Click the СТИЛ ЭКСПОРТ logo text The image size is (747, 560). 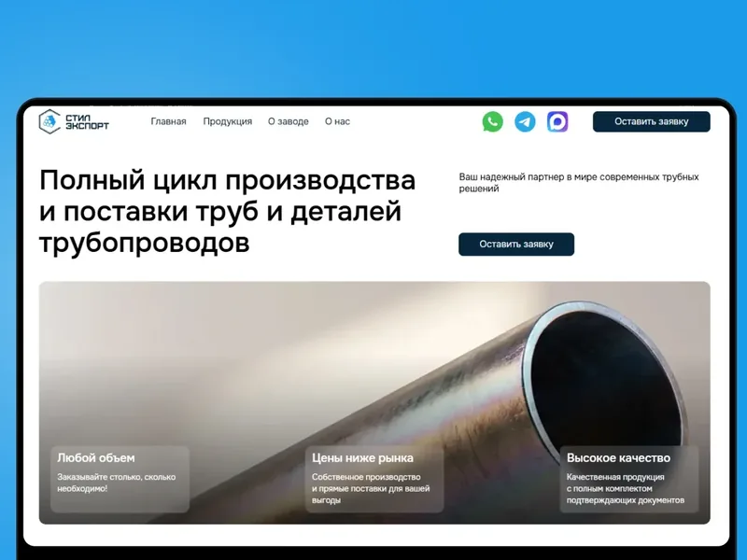(x=87, y=122)
